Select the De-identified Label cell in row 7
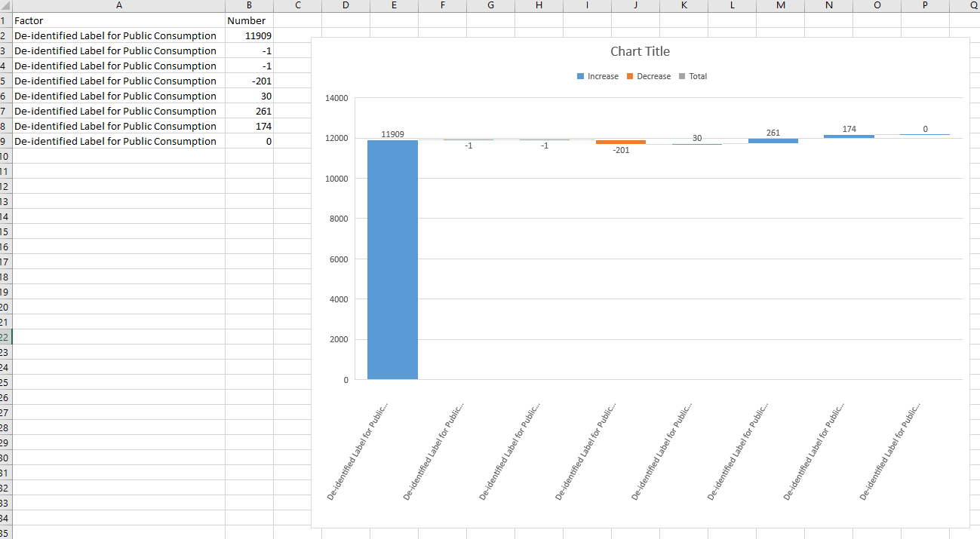The image size is (980, 539). coord(118,111)
